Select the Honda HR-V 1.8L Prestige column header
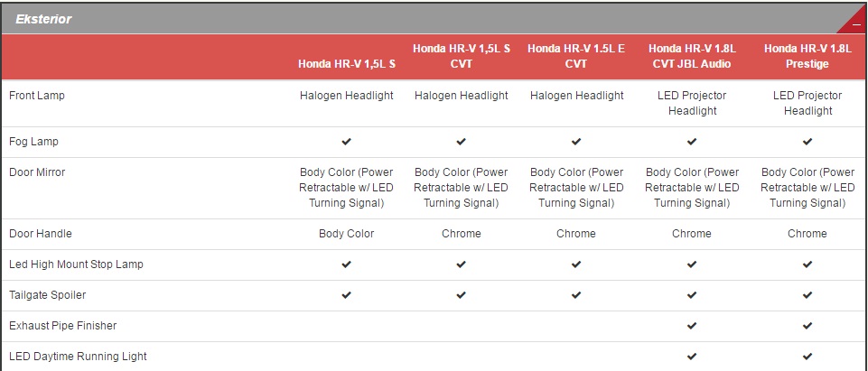Image resolution: width=868 pixels, height=371 pixels. coord(807,56)
